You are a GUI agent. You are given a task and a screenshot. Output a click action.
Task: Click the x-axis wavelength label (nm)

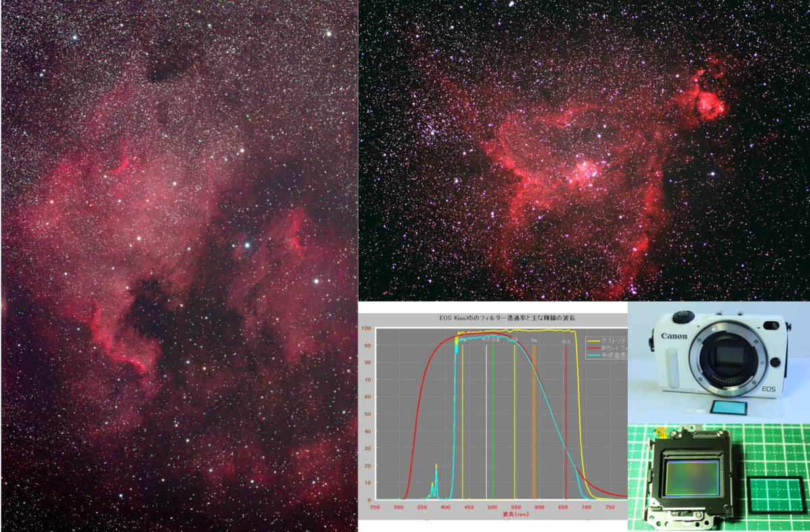(x=516, y=514)
